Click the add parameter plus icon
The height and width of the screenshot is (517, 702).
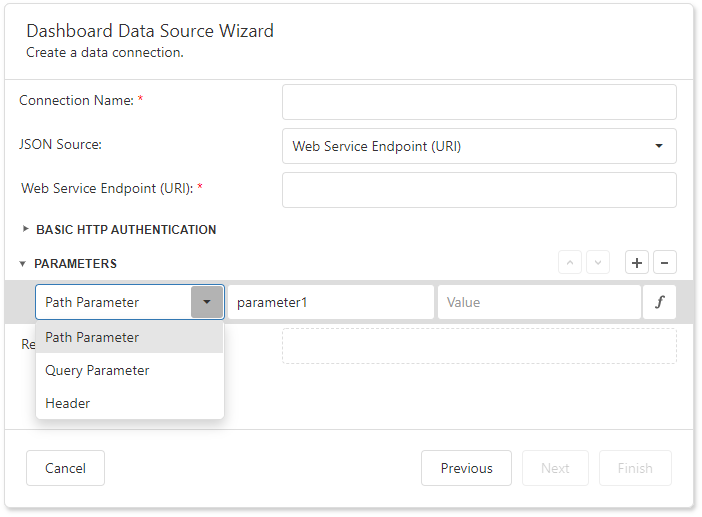[637, 263]
